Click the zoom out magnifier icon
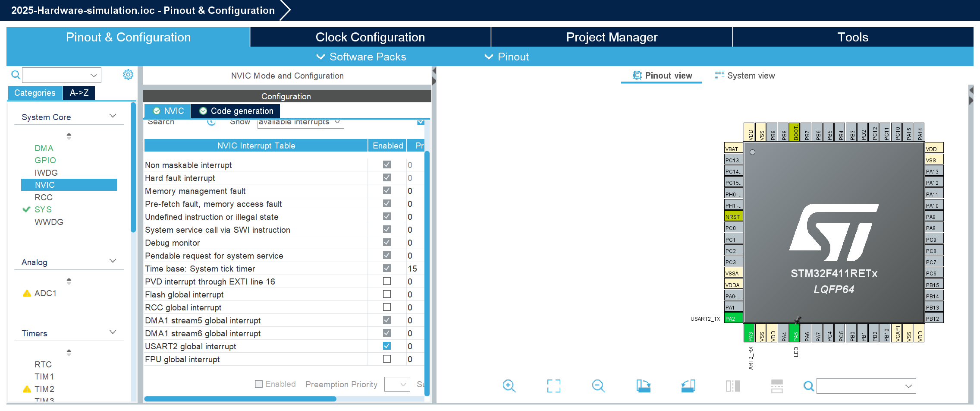 pos(598,386)
